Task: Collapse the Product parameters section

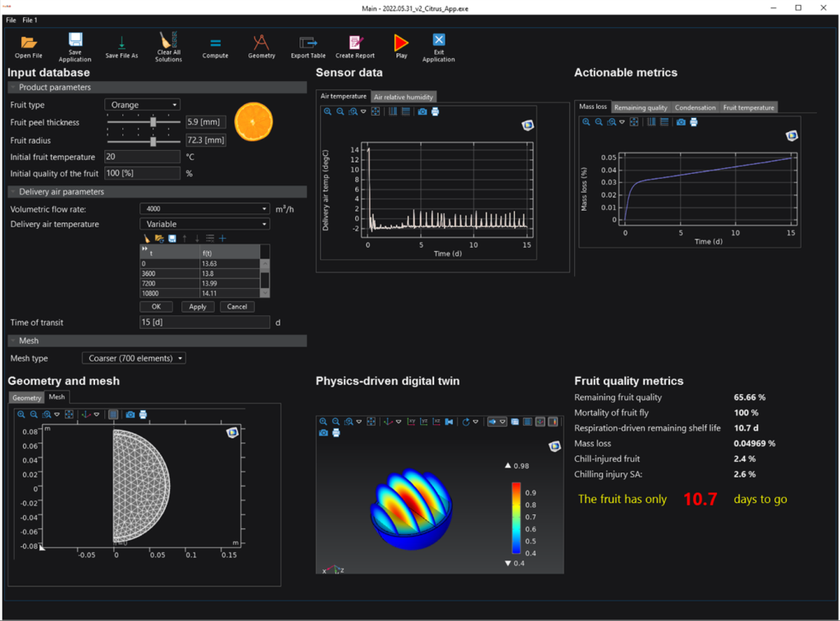Action: [13, 88]
